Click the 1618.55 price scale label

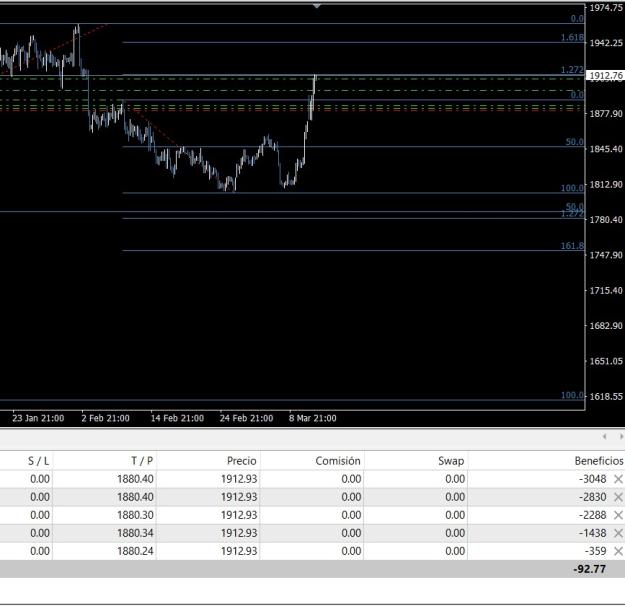pyautogui.click(x=606, y=396)
